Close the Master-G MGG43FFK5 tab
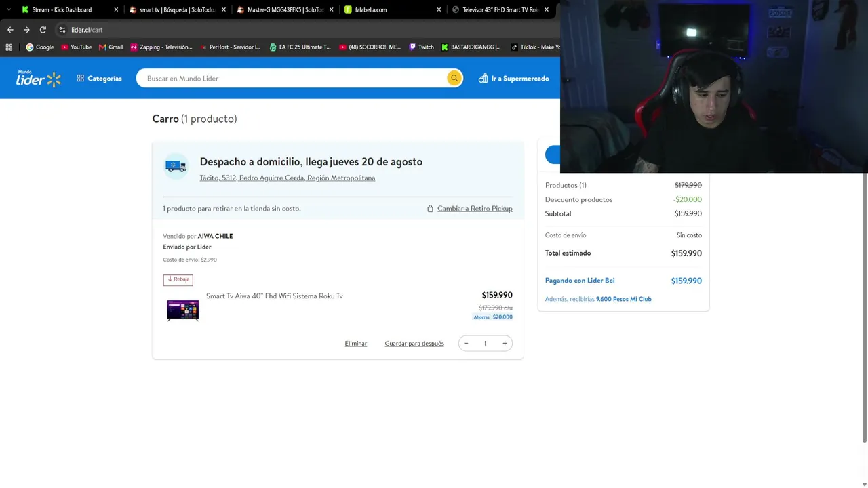868x488 pixels. tap(331, 10)
